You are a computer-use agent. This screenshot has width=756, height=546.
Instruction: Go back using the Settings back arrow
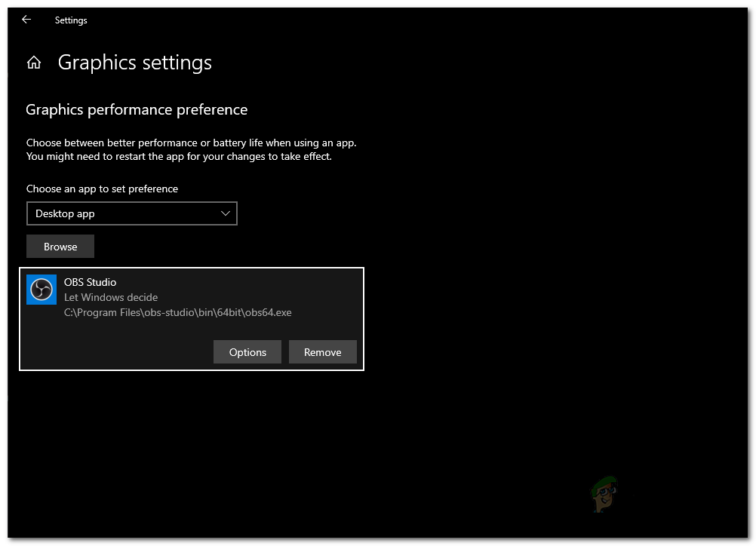26,20
